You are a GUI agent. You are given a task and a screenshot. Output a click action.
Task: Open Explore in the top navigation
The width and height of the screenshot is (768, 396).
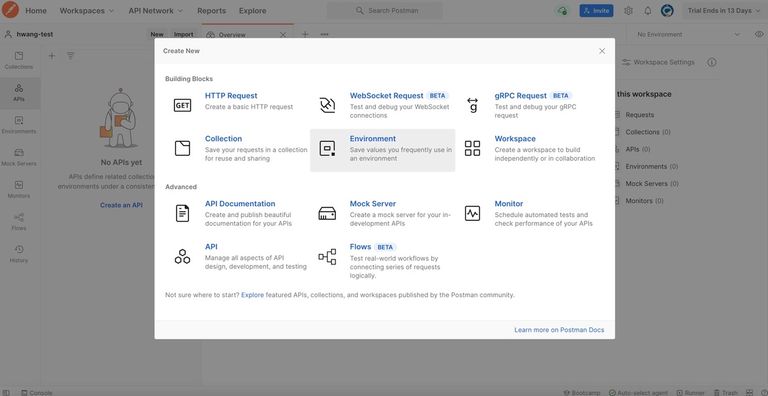point(253,10)
